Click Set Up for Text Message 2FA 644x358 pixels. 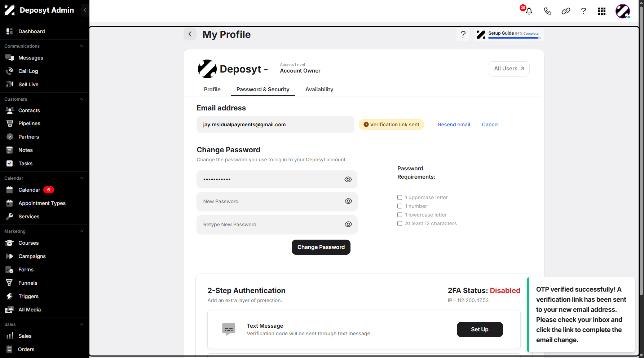click(480, 329)
